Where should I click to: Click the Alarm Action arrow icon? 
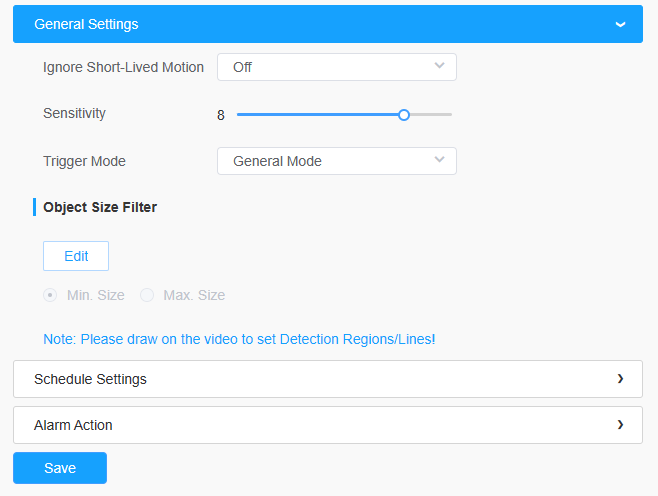(x=620, y=425)
